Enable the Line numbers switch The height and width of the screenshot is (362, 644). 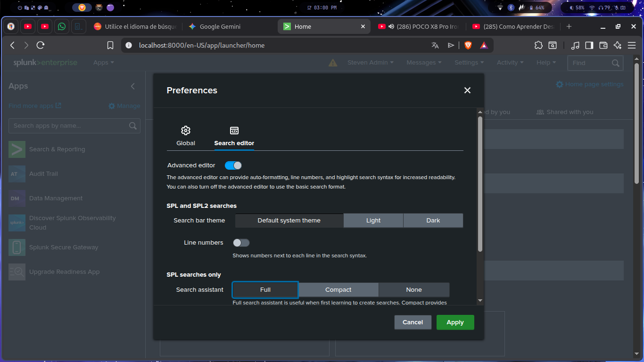[241, 243]
